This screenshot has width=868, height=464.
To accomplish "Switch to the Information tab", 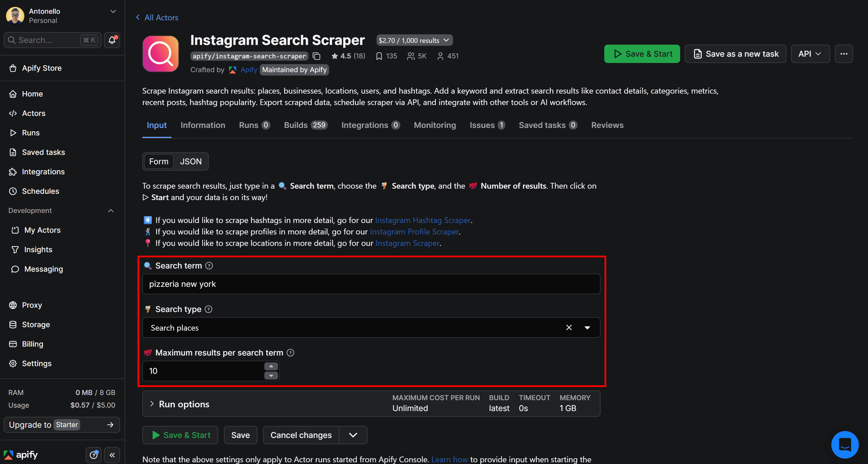I will 202,125.
